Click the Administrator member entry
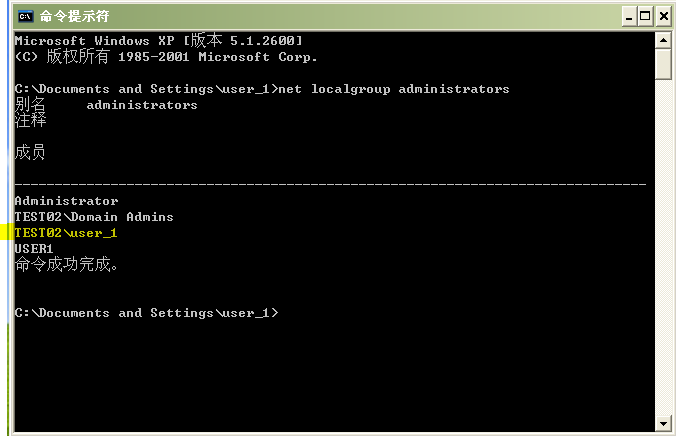This screenshot has width=676, height=436. [x=66, y=201]
